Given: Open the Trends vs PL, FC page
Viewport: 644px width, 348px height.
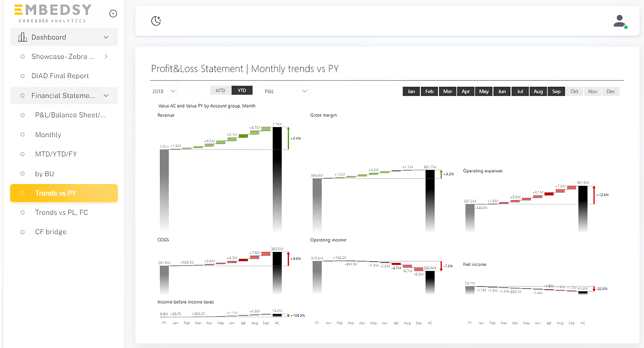Looking at the screenshot, I should click(62, 212).
